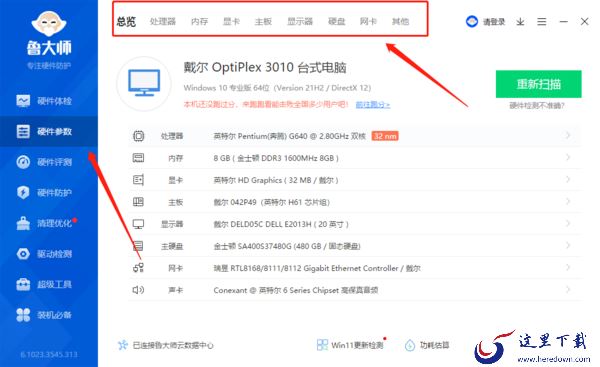Switch to the 其他 tab
The width and height of the screenshot is (600, 367).
tap(400, 21)
